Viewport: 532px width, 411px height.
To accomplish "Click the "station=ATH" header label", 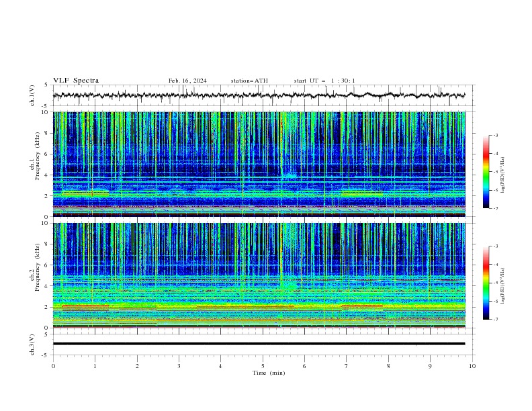I will point(249,81).
